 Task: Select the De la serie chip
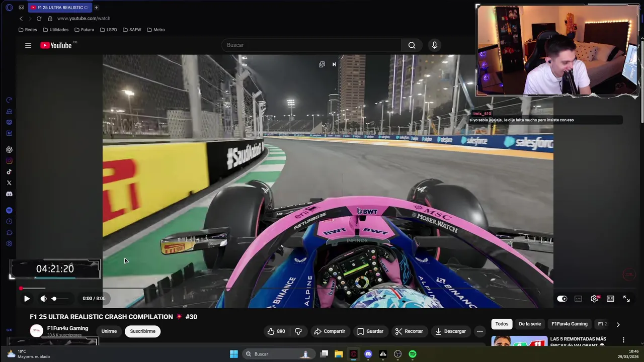(529, 324)
